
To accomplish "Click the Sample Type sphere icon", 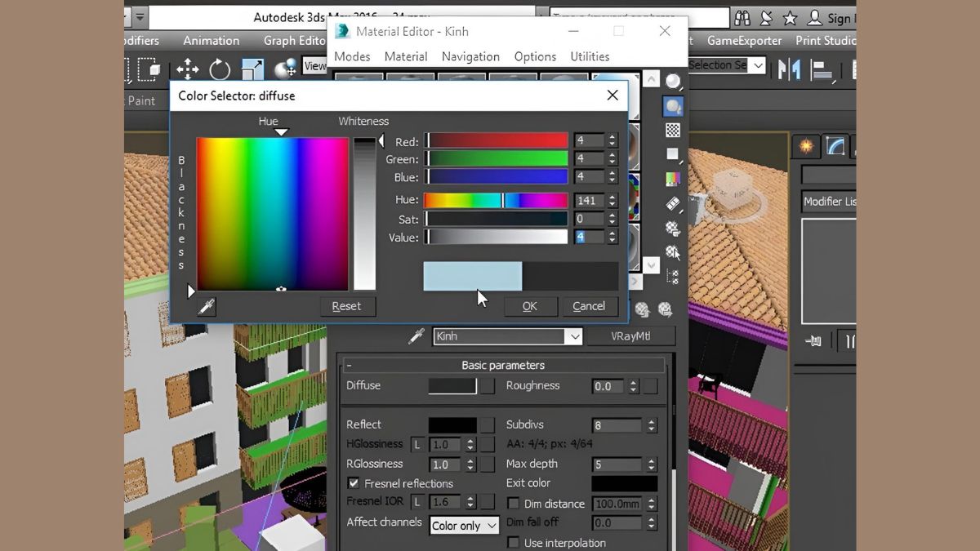I will point(673,82).
